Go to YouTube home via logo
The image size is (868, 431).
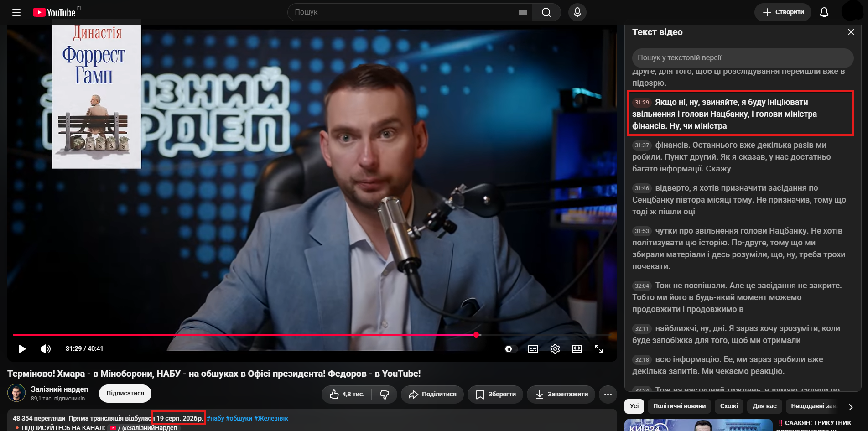point(54,12)
